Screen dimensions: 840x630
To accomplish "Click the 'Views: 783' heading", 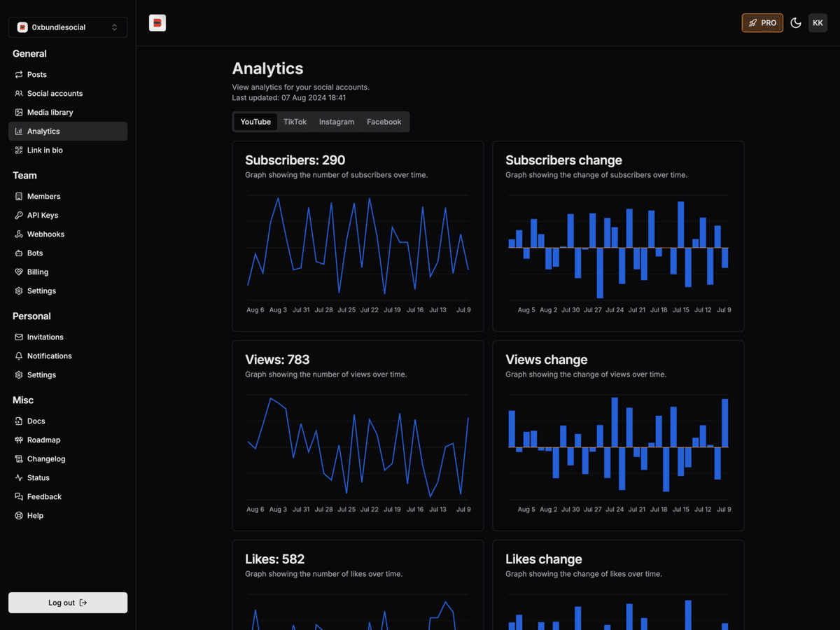I will (277, 360).
